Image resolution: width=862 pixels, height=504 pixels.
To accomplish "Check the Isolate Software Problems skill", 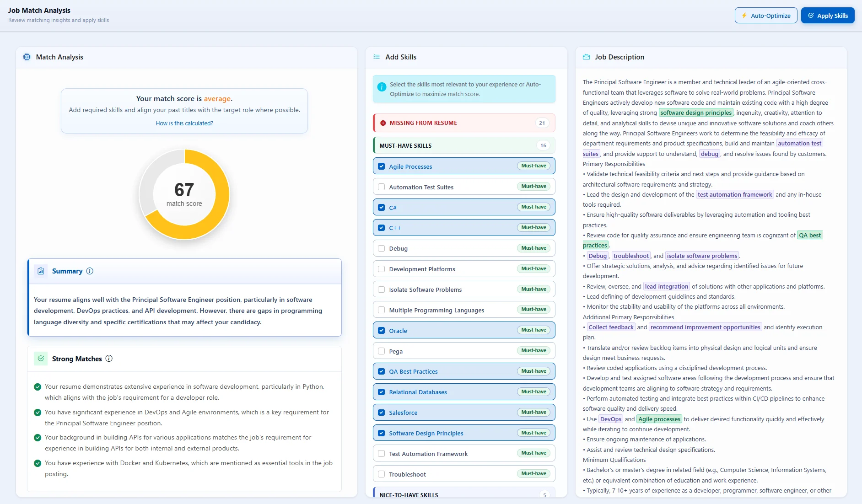I will pyautogui.click(x=382, y=290).
